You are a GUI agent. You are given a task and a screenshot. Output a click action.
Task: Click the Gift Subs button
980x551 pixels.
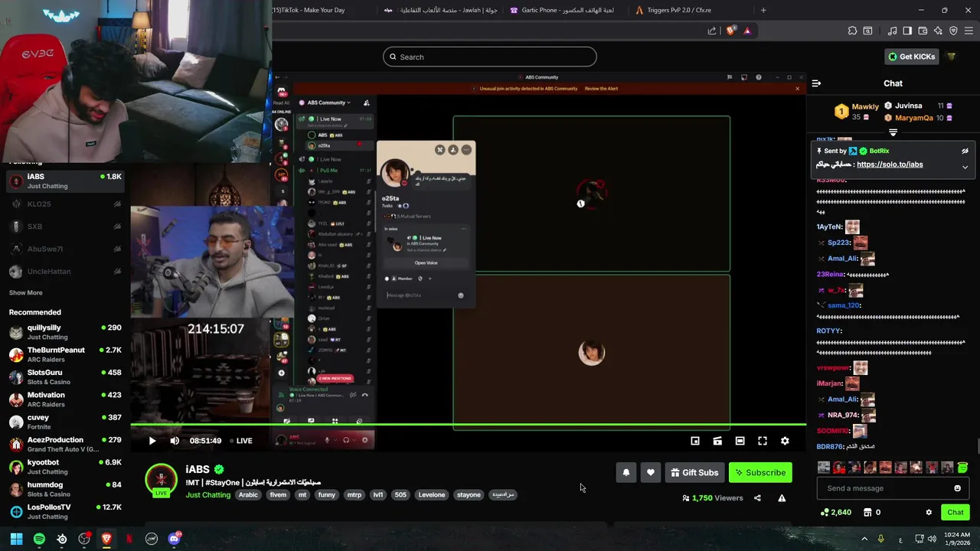click(x=695, y=473)
